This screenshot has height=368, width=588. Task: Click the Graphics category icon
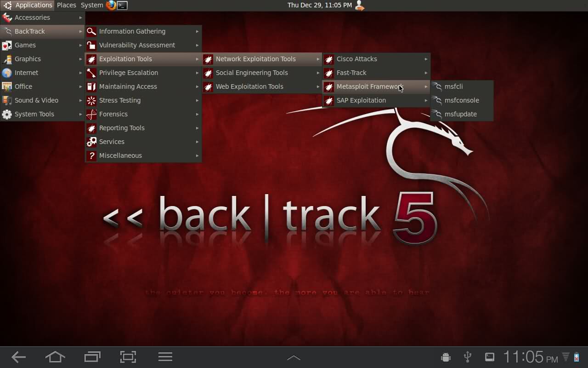(x=7, y=59)
